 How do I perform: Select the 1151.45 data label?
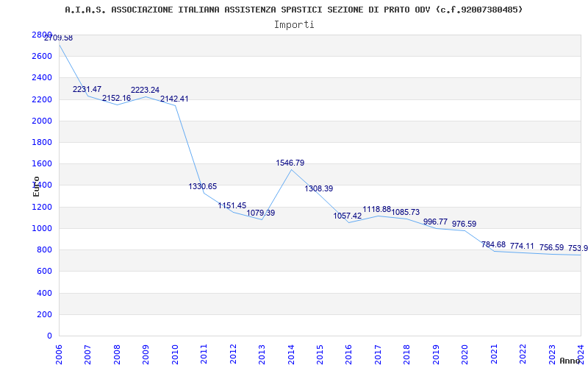coord(232,205)
